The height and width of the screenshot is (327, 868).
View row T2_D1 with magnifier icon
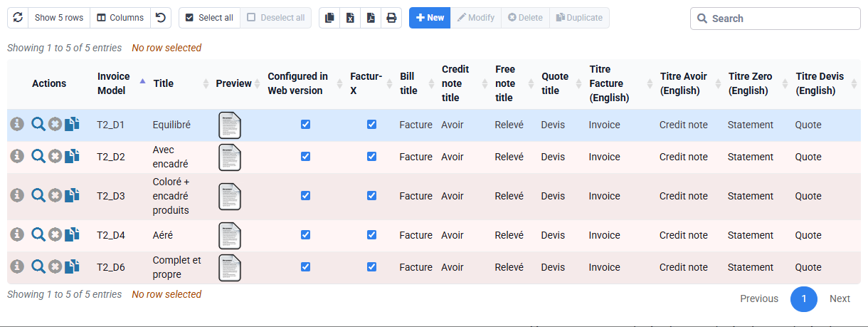point(38,124)
